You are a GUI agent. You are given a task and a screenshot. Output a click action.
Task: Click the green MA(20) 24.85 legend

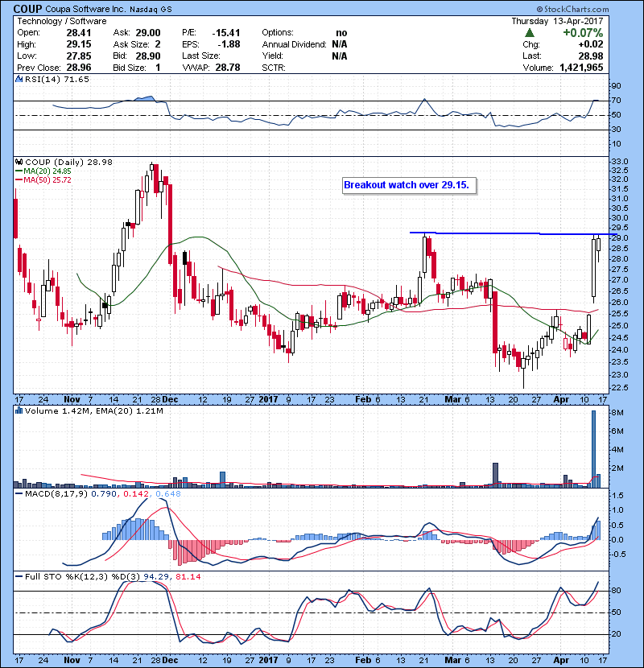pyautogui.click(x=43, y=171)
